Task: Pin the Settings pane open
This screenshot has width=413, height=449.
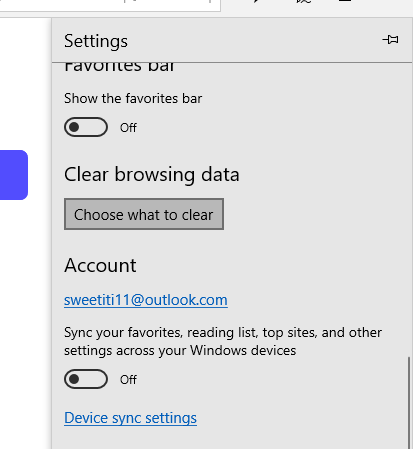Action: [390, 40]
